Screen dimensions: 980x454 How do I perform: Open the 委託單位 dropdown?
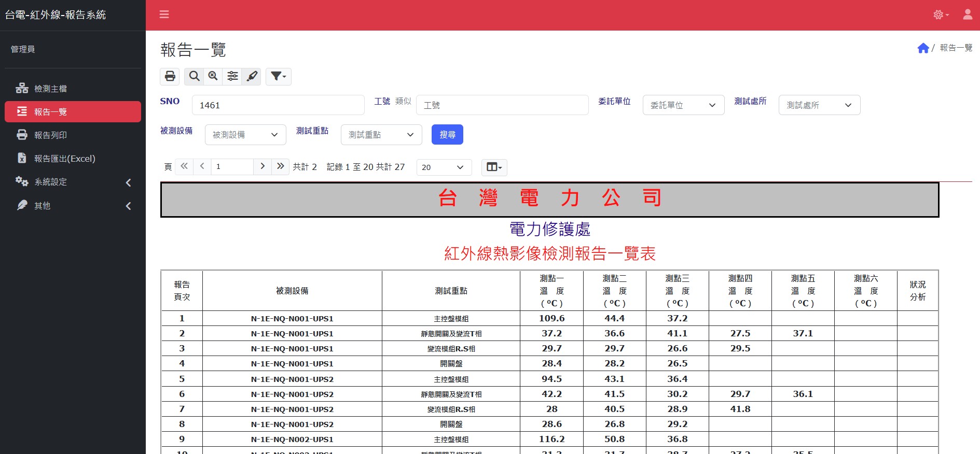tap(683, 105)
